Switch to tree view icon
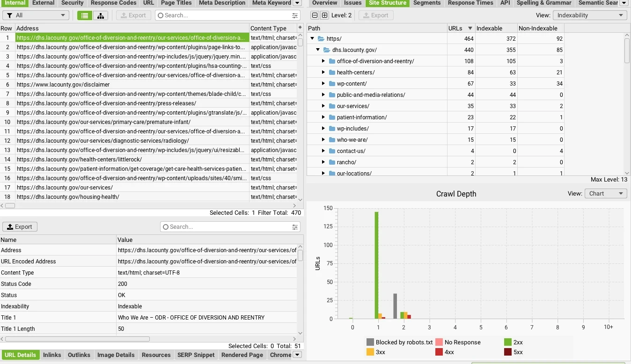The image size is (631, 364). (101, 15)
